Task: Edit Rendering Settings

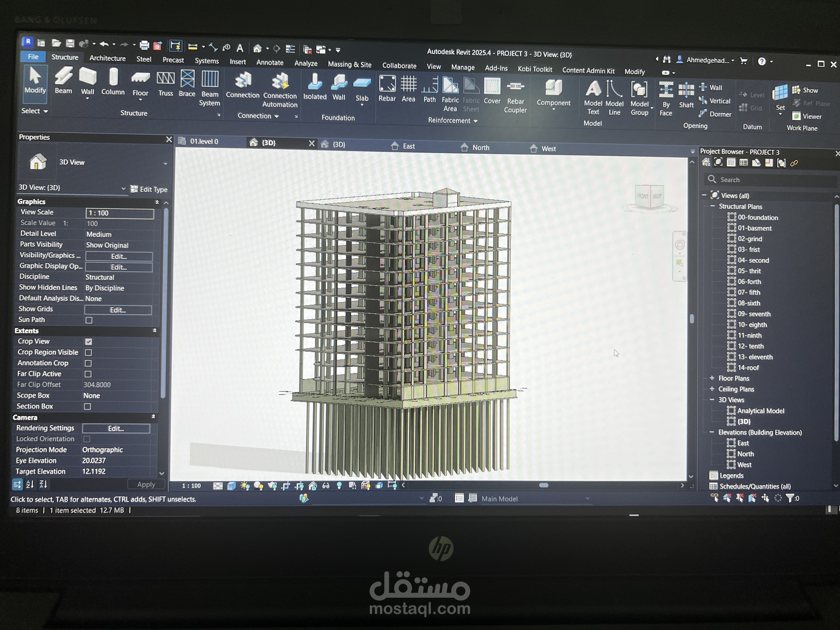Action: click(116, 429)
